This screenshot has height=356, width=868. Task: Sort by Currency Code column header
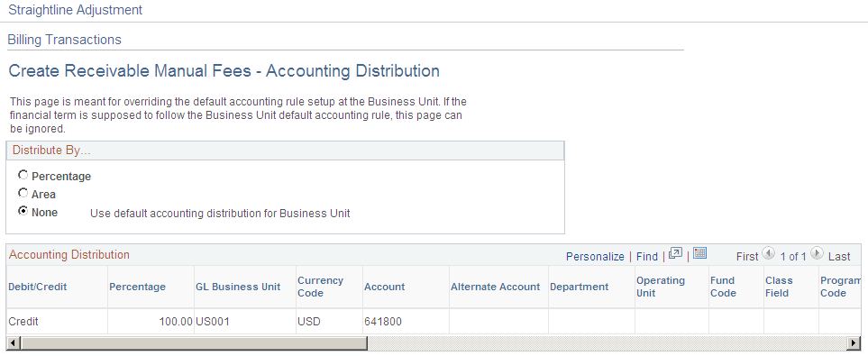tap(320, 287)
